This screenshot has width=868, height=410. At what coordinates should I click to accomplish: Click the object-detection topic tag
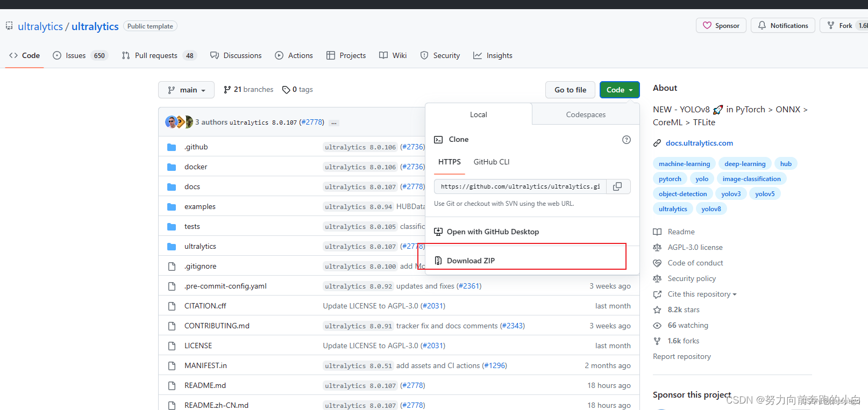click(x=682, y=194)
